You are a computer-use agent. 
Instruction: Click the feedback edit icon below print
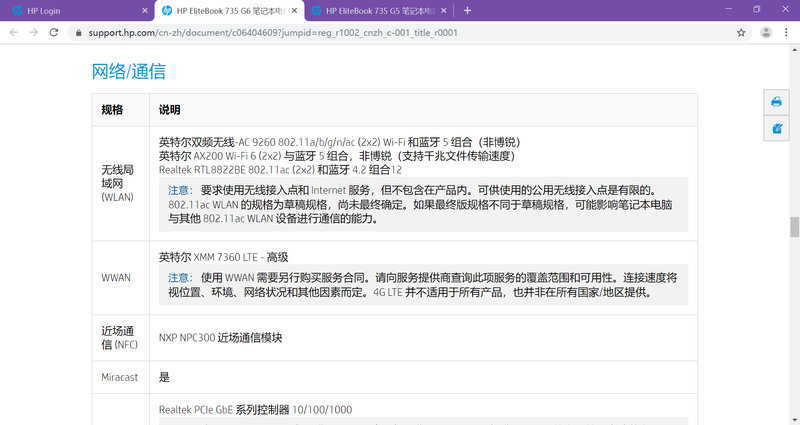(x=776, y=128)
